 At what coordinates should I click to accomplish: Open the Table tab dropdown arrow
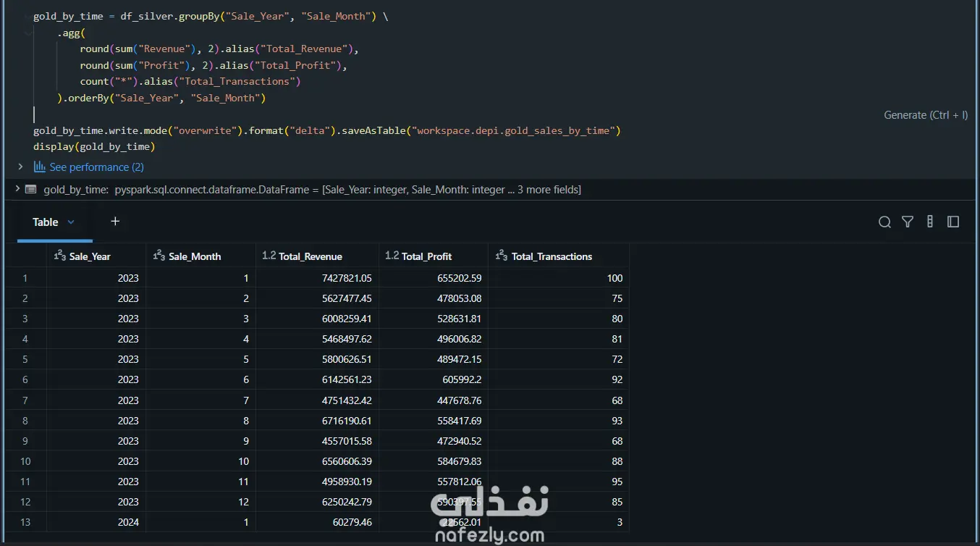tap(71, 222)
